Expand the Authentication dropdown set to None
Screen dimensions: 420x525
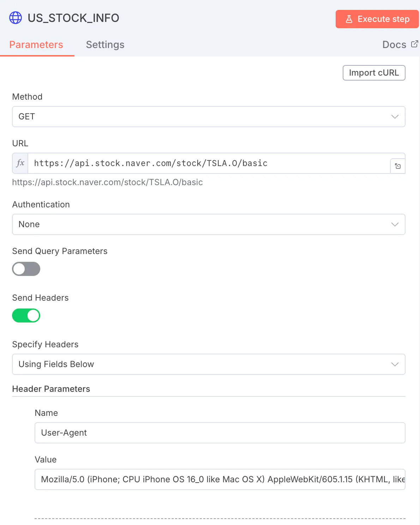(x=209, y=224)
